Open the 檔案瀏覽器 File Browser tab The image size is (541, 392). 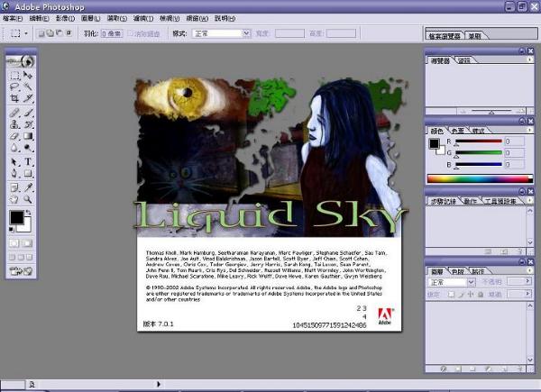(445, 36)
